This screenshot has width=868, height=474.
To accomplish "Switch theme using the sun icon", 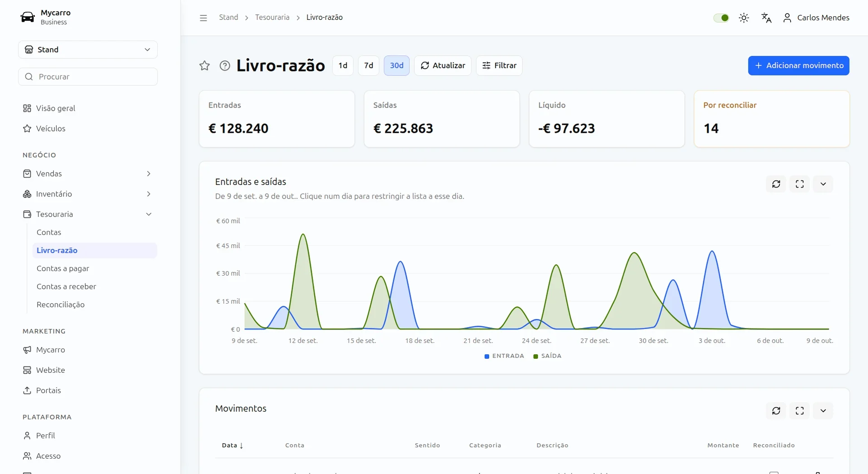I will click(x=744, y=18).
